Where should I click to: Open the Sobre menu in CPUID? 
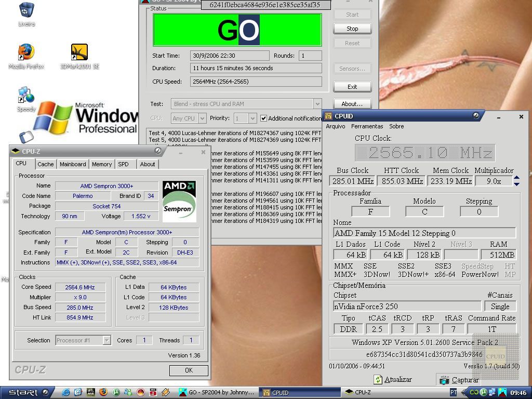tap(396, 126)
